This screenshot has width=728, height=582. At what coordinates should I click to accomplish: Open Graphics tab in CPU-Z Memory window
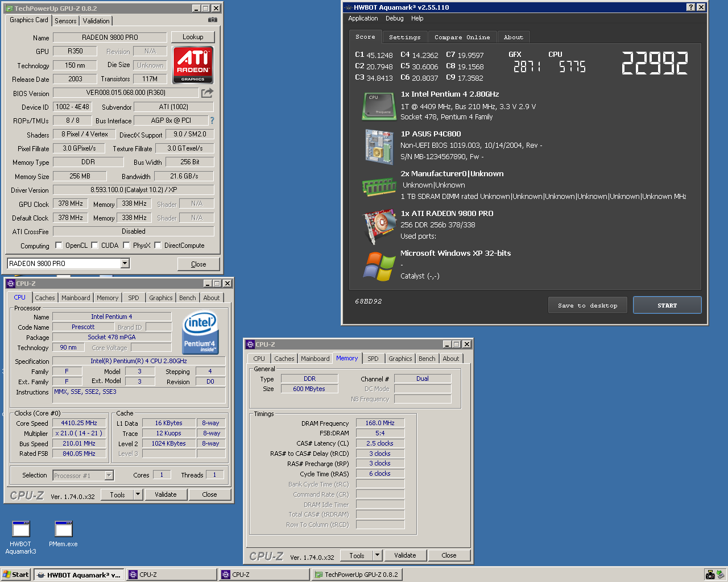tap(400, 359)
